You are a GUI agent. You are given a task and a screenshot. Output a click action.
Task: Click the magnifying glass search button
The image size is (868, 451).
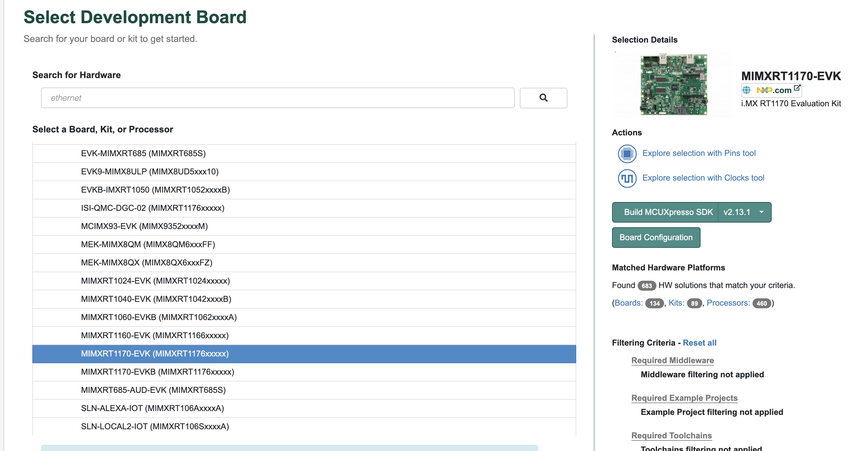pos(543,98)
